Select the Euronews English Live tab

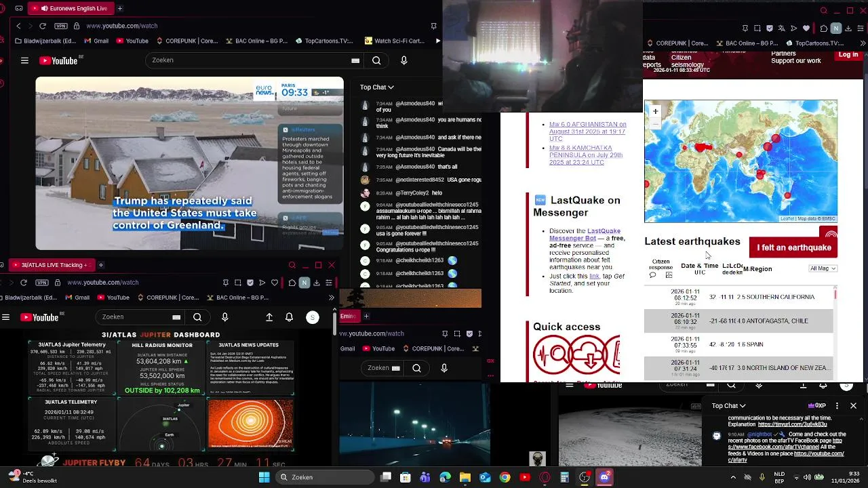[x=71, y=8]
